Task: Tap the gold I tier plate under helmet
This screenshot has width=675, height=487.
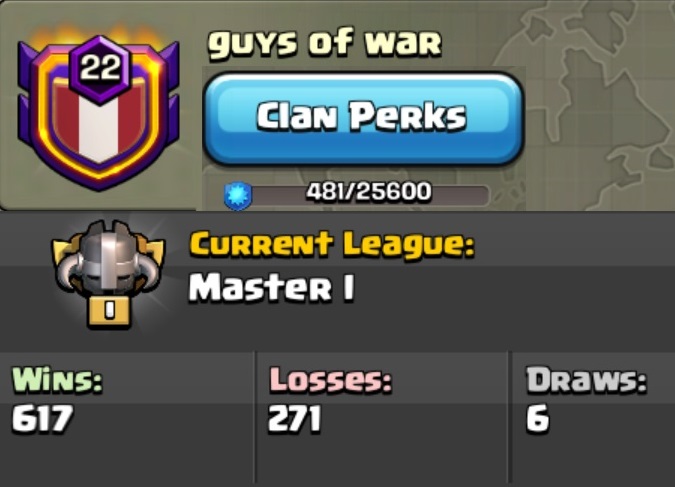Action: tap(109, 311)
